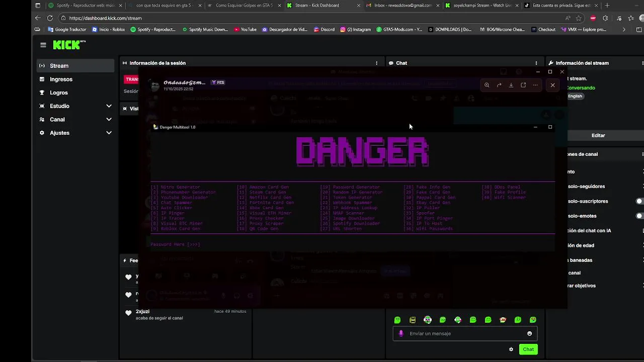Open emoji picker in message field
The width and height of the screenshot is (644, 362).
pyautogui.click(x=529, y=333)
